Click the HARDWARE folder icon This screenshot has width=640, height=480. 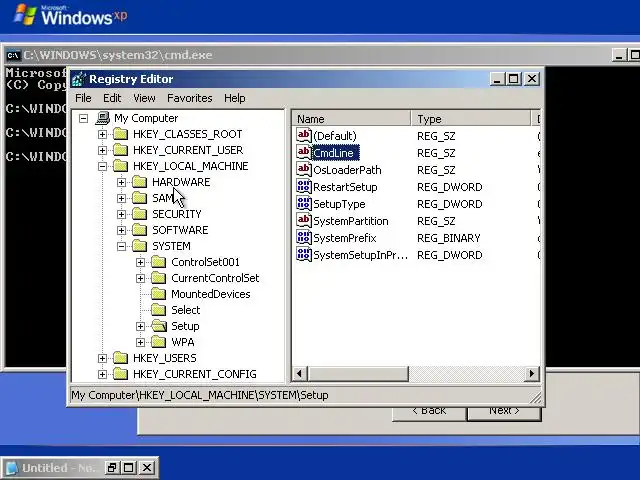point(140,182)
